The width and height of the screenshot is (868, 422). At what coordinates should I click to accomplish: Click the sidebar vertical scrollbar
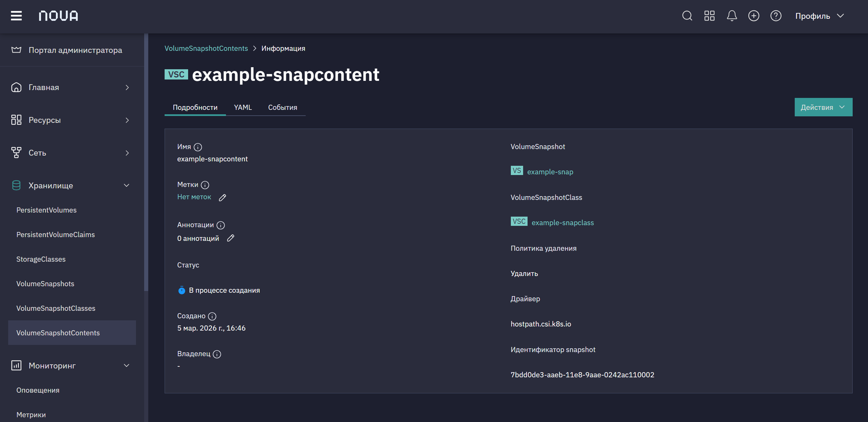coord(146,162)
